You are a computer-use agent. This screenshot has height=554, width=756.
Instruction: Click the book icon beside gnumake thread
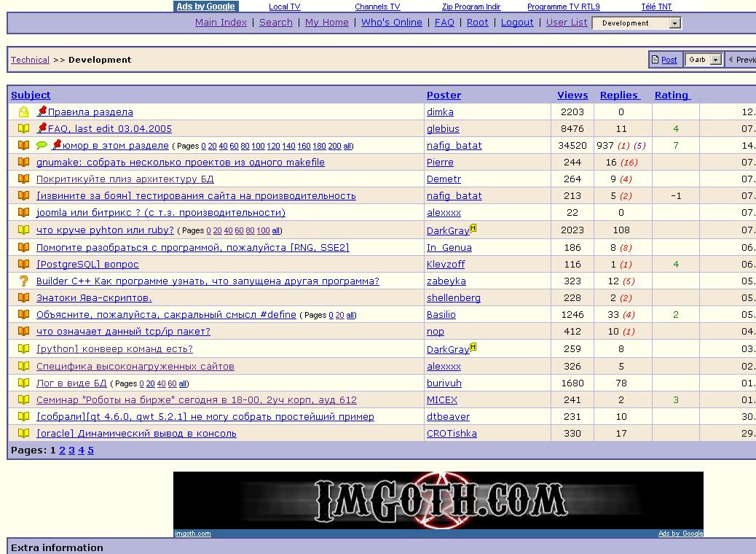[23, 163]
